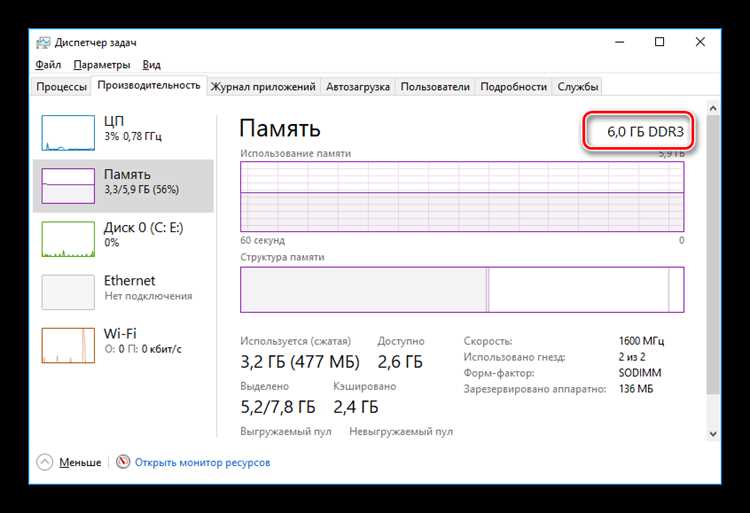Select the Ethernet sidebar thumbnail
The width and height of the screenshot is (750, 513).
(x=68, y=292)
